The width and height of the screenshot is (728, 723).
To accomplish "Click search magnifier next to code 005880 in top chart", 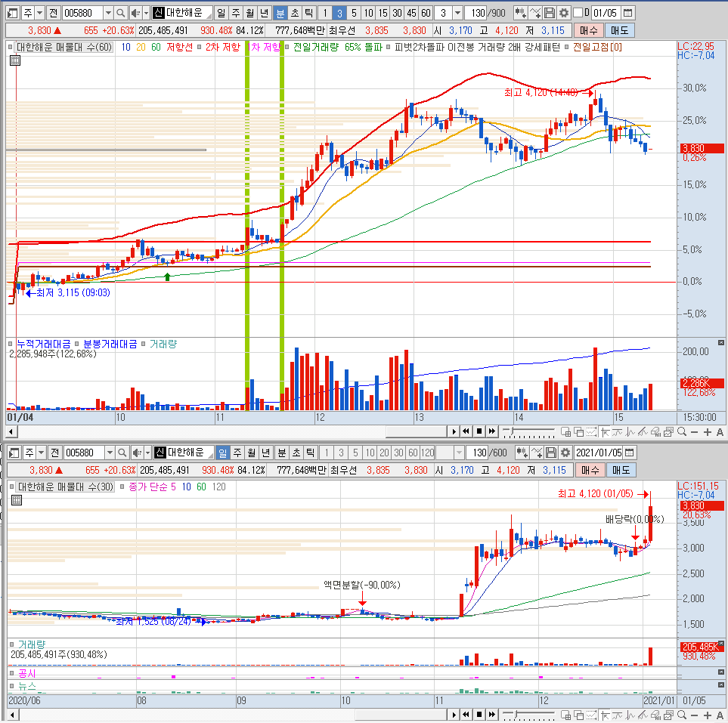I will click(x=121, y=13).
